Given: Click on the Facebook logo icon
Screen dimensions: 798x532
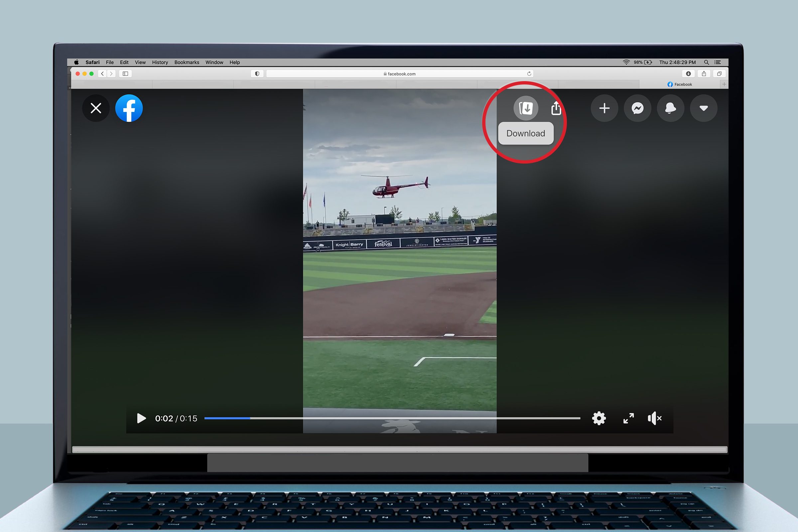Looking at the screenshot, I should click(x=129, y=107).
